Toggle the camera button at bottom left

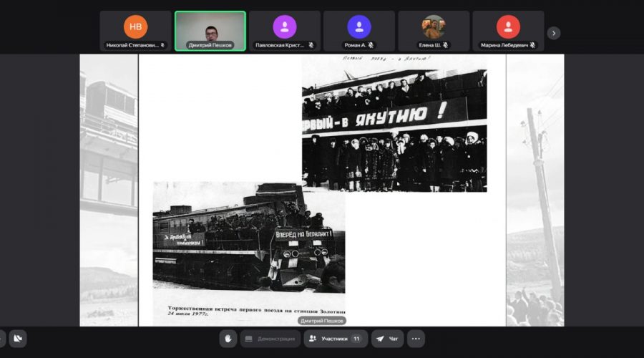point(18,339)
